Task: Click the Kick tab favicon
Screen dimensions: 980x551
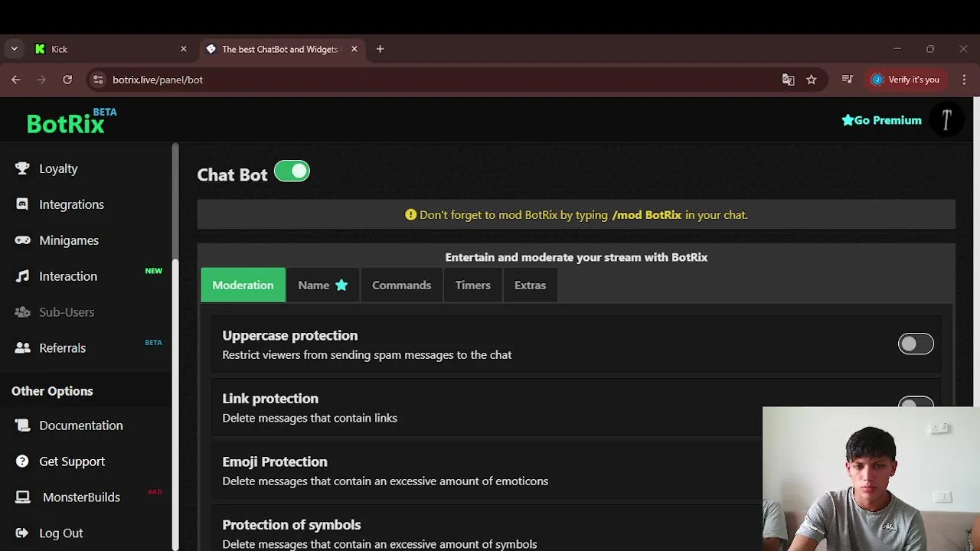Action: click(40, 49)
